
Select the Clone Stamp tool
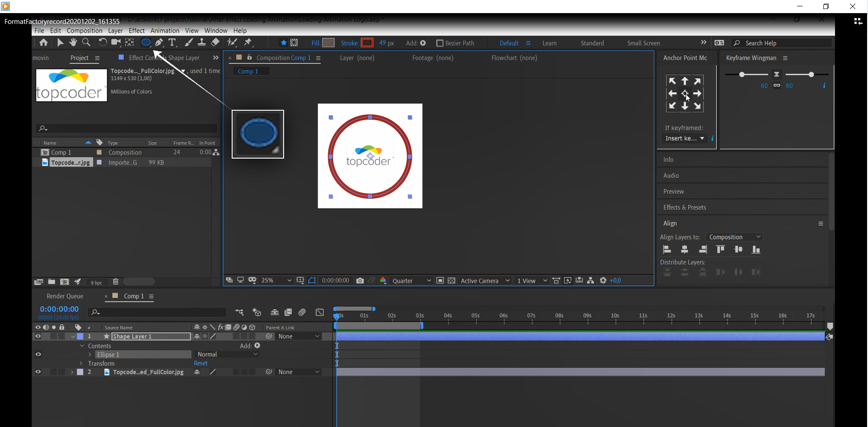(202, 42)
